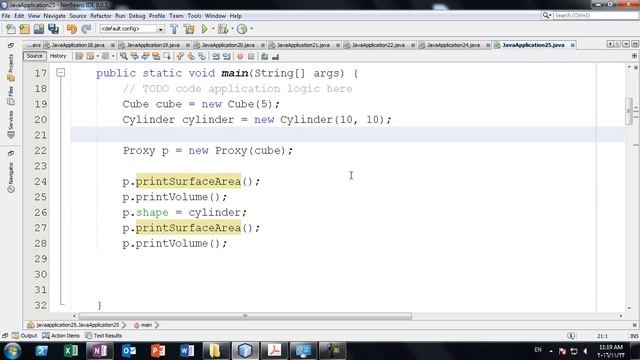The width and height of the screenshot is (640, 360).
Task: Click the New File toolbar icon
Action: coord(11,29)
